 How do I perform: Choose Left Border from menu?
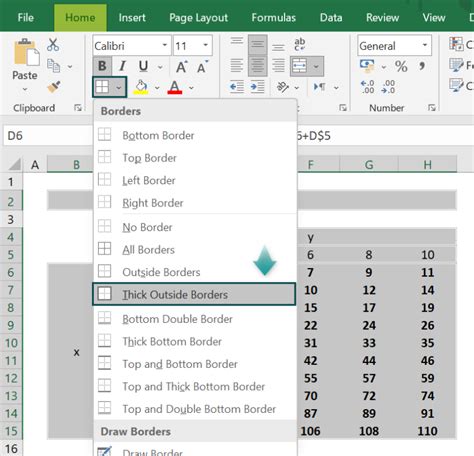point(194,180)
